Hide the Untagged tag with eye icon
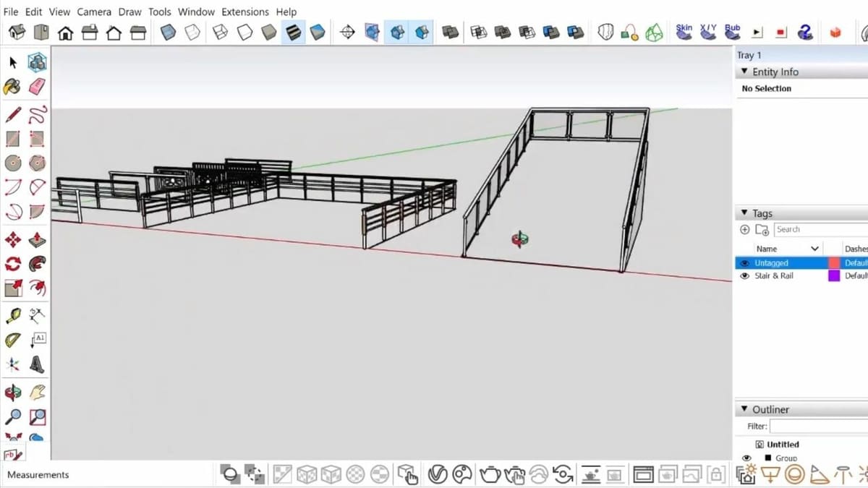 745,263
